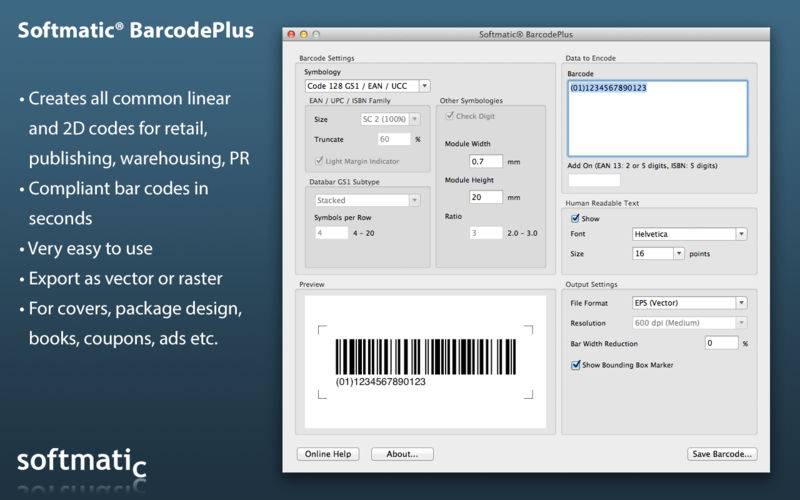Open the disabled Size SC 2 dropdown
The image size is (800, 500).
pos(390,119)
